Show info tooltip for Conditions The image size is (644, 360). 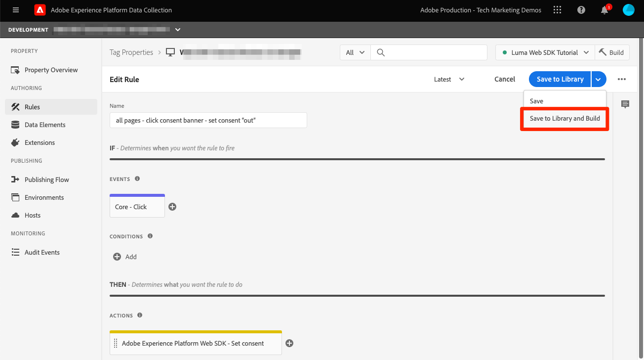(150, 236)
